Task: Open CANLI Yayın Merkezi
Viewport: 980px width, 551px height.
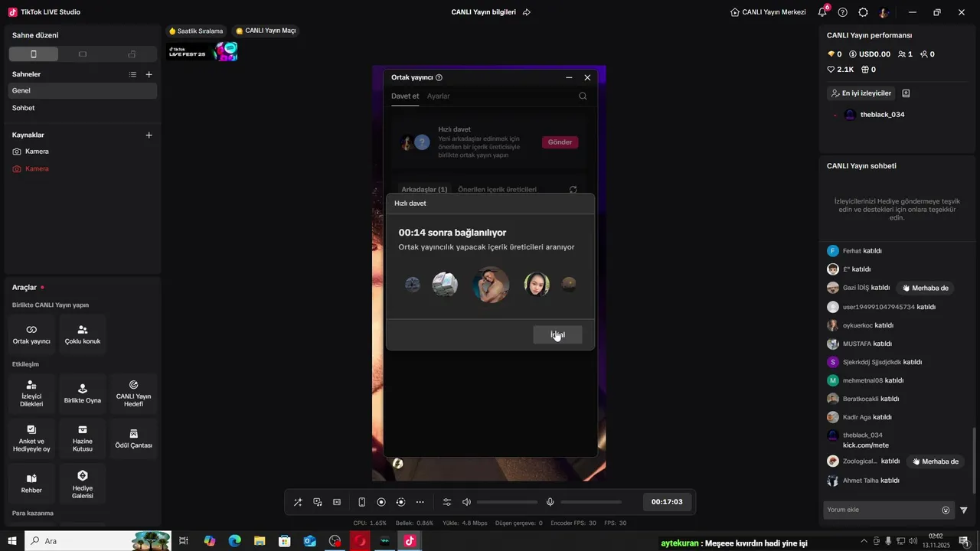Action: coord(768,12)
